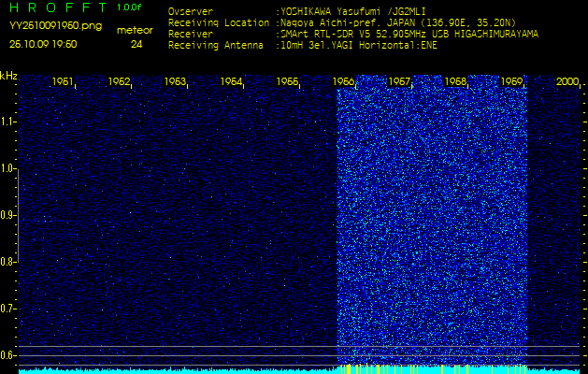Image resolution: width=588 pixels, height=374 pixels.
Task: Click the 0.9 kHz axis label
Action: click(7, 215)
